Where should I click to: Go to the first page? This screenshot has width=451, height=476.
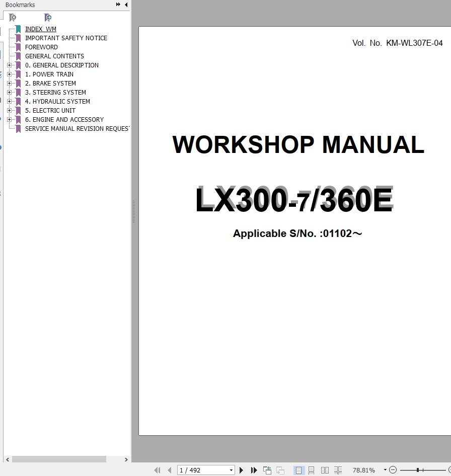click(157, 470)
